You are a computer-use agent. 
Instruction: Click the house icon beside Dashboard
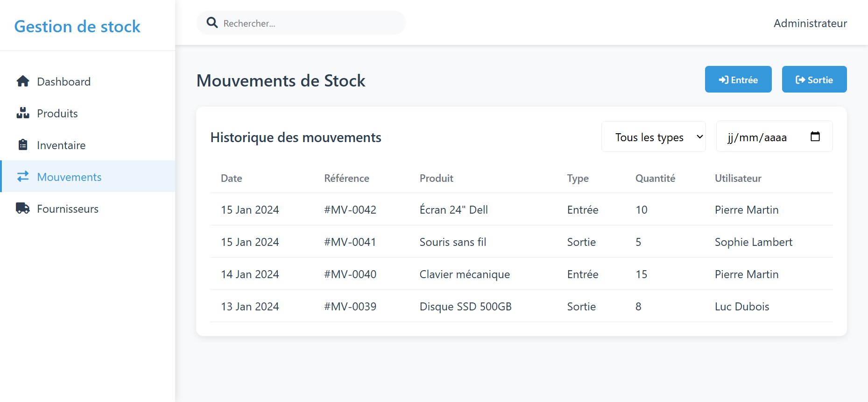point(23,81)
